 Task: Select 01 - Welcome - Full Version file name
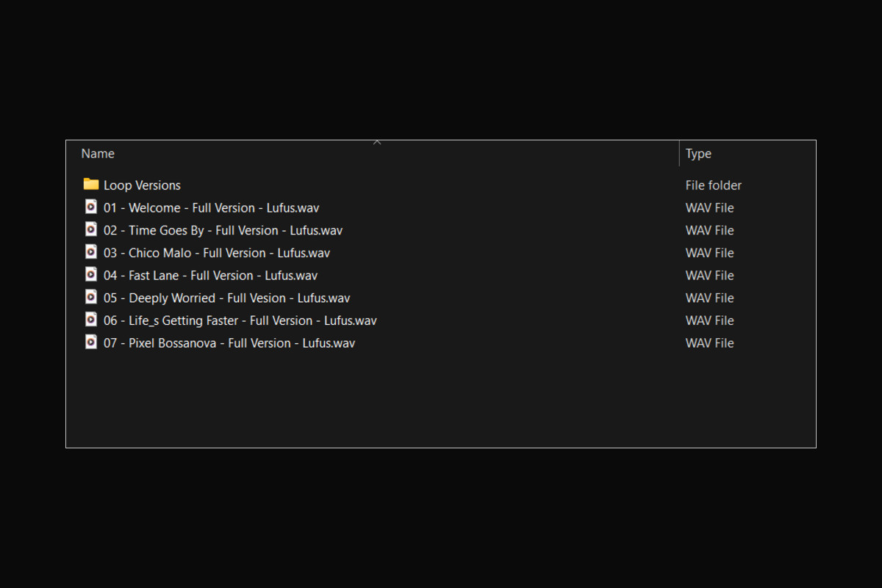[212, 208]
